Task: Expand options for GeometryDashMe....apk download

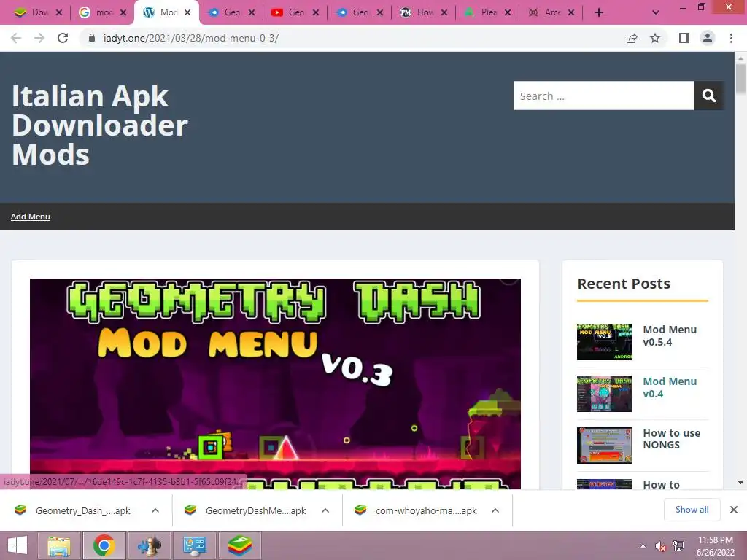Action: click(325, 510)
